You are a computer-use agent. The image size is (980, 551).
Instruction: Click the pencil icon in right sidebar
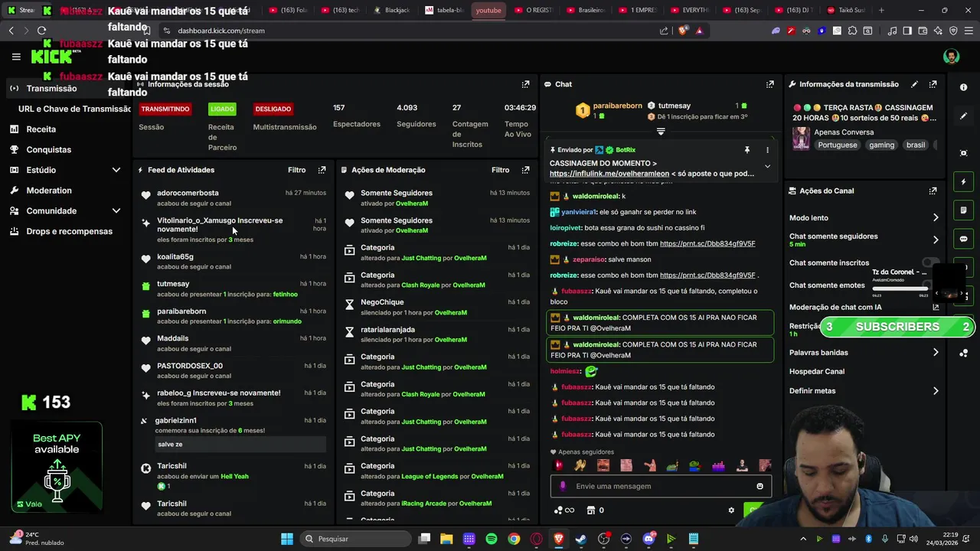pyautogui.click(x=963, y=116)
